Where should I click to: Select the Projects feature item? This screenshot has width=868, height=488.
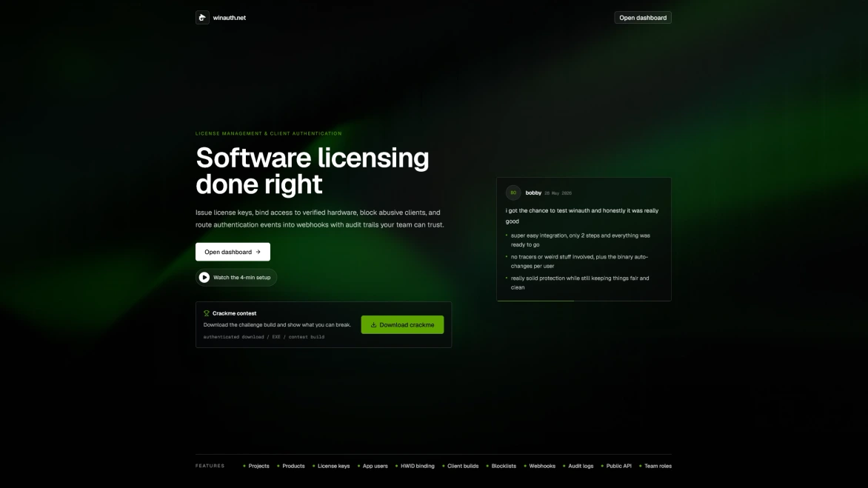256,466
